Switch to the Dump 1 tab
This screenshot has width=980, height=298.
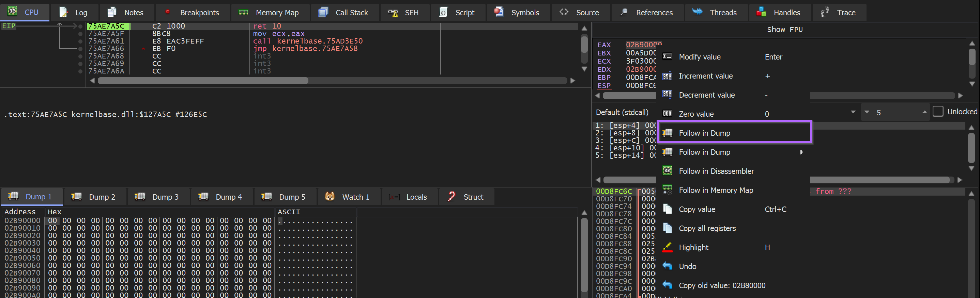coord(32,197)
